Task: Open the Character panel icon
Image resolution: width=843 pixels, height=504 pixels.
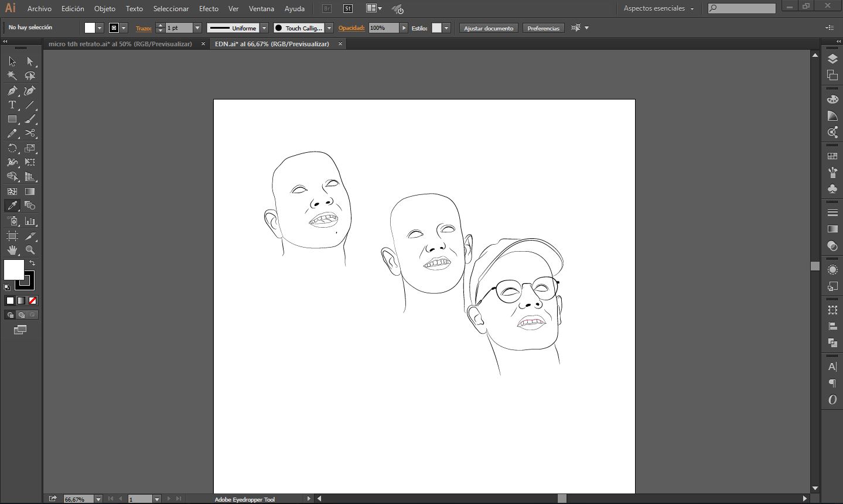Action: 832,367
